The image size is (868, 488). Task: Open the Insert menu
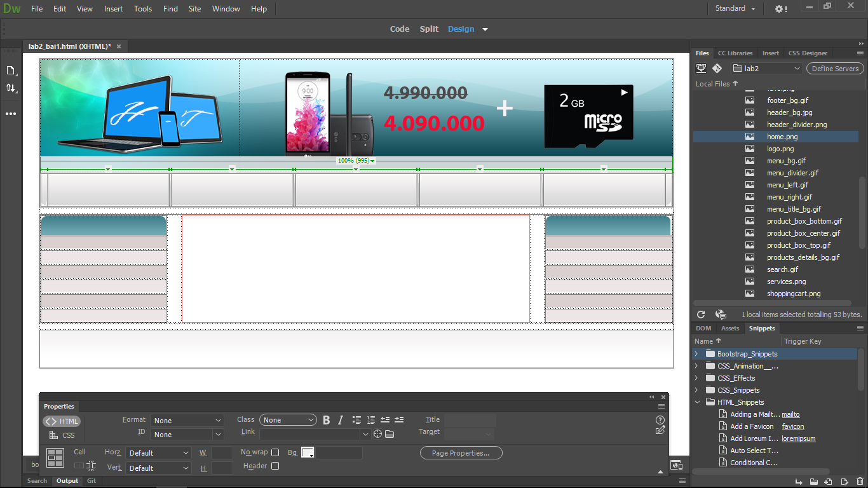click(x=114, y=9)
